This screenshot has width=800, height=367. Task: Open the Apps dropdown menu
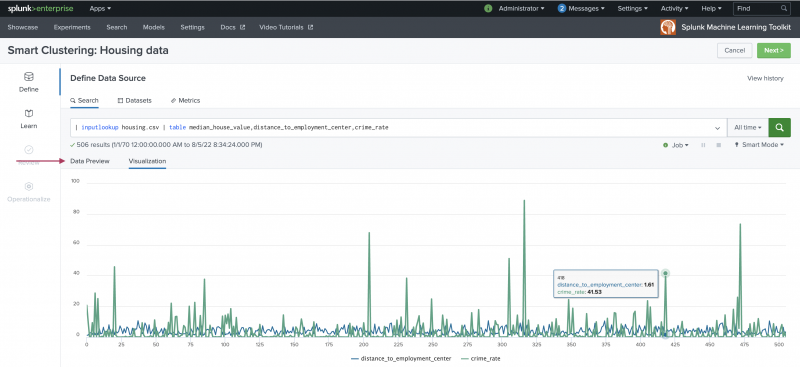coord(100,9)
